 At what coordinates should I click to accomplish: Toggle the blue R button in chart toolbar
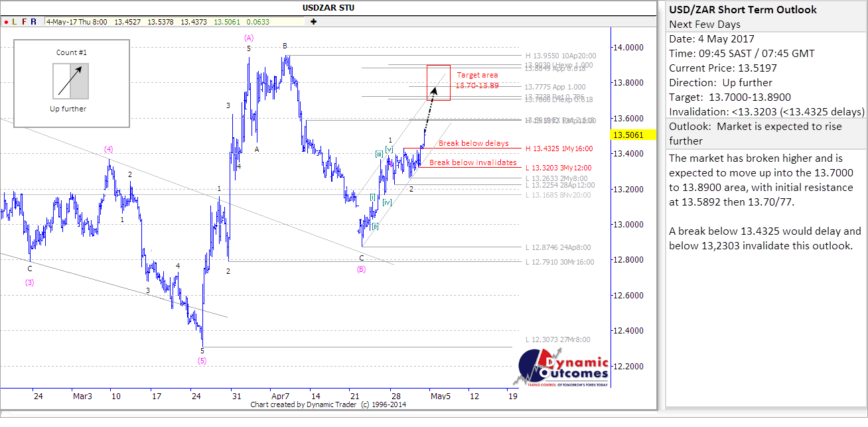click(33, 21)
